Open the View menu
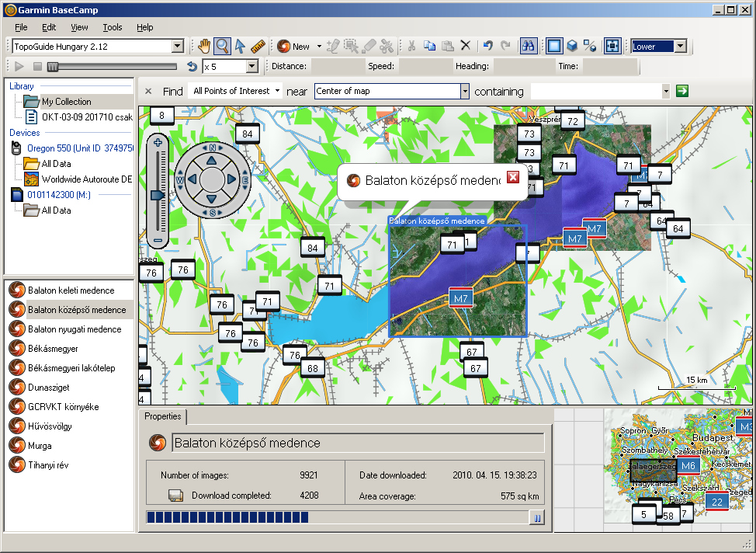756x553 pixels. [x=79, y=27]
